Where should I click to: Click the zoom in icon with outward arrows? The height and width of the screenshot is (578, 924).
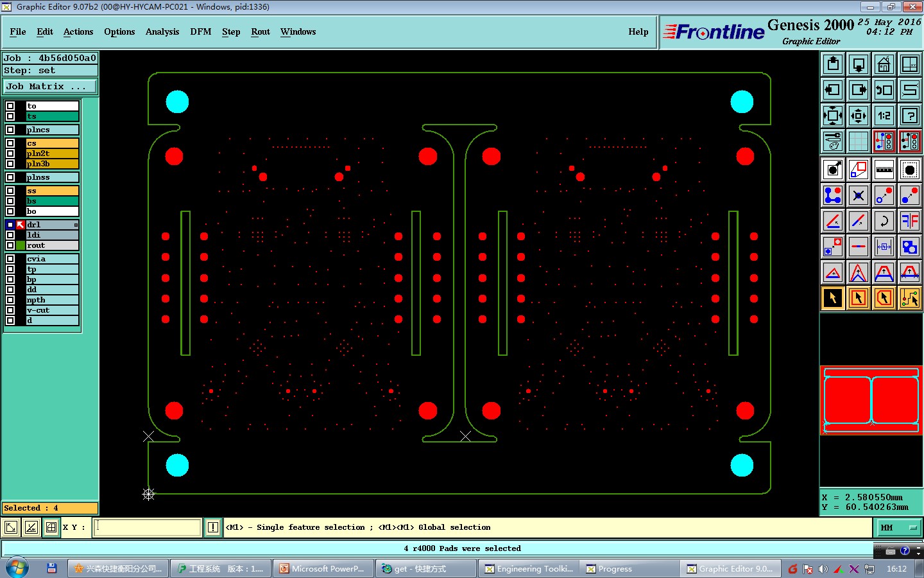833,116
